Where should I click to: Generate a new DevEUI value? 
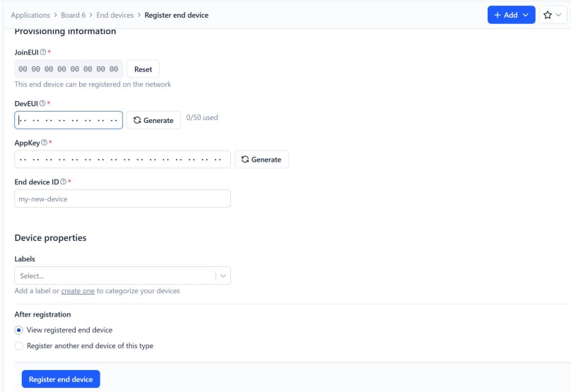point(153,120)
